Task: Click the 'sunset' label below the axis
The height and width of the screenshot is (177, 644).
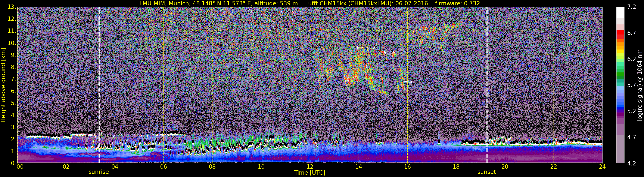Action: click(486, 172)
